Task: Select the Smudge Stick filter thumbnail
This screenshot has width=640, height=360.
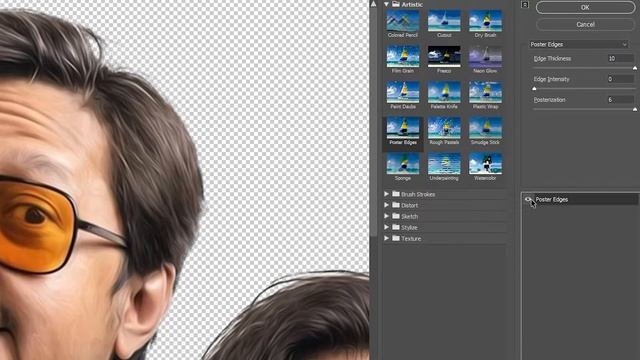Action: (x=485, y=128)
